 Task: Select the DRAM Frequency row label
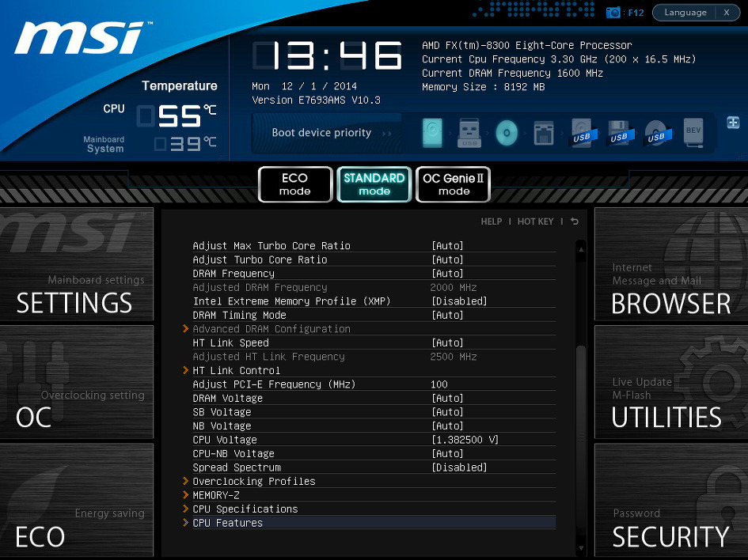[234, 274]
